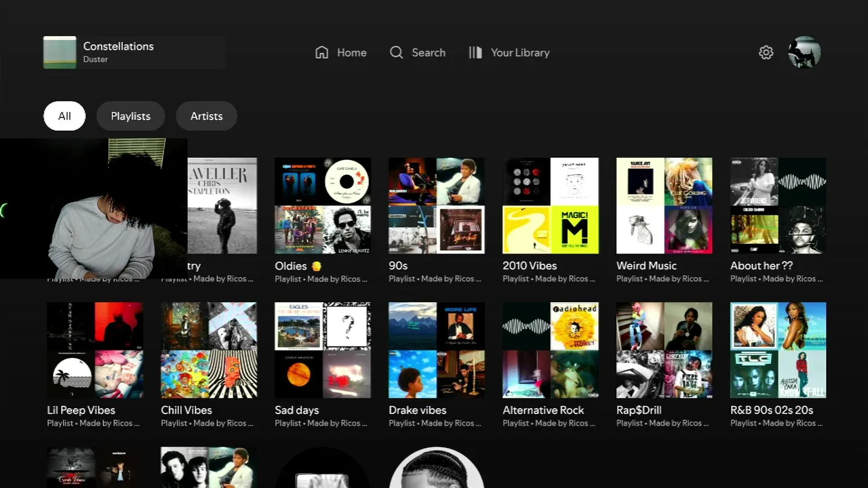868x488 pixels.
Task: Click the Home label in the navigation
Action: [352, 52]
